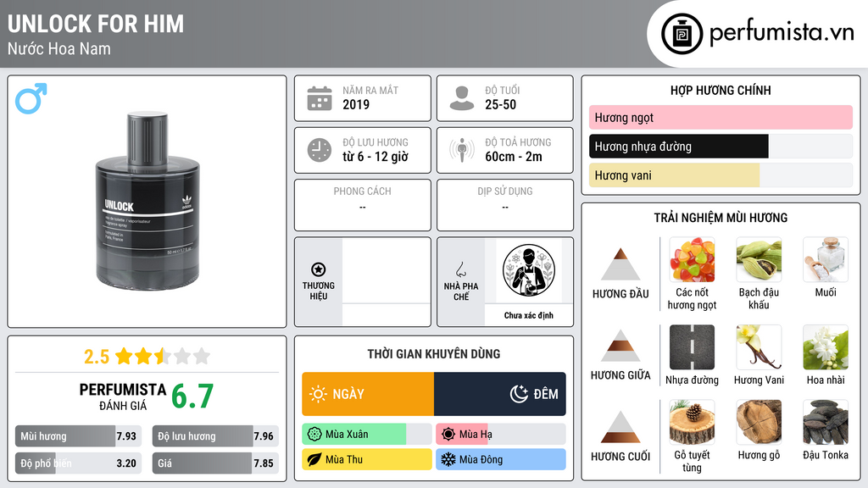This screenshot has width=868, height=488.
Task: Select the Bạch đậu khấu note image
Action: [x=759, y=259]
